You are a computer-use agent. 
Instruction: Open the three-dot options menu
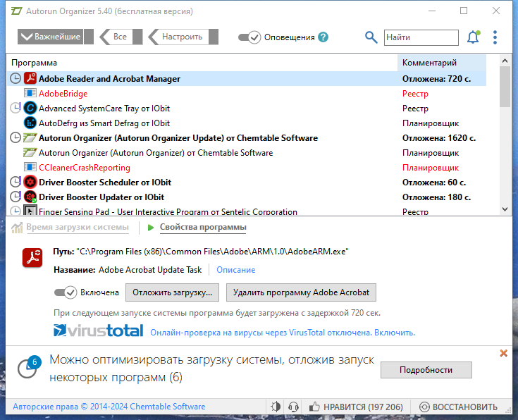tap(495, 37)
